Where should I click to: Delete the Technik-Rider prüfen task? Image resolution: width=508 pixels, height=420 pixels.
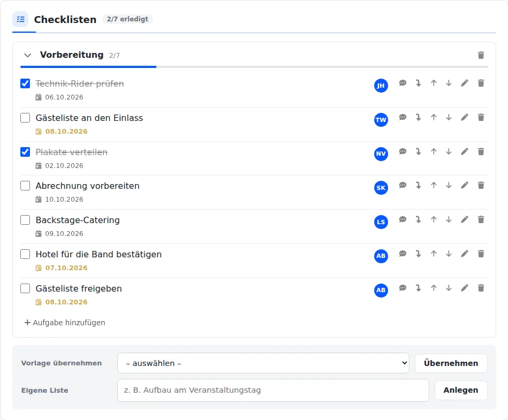481,83
